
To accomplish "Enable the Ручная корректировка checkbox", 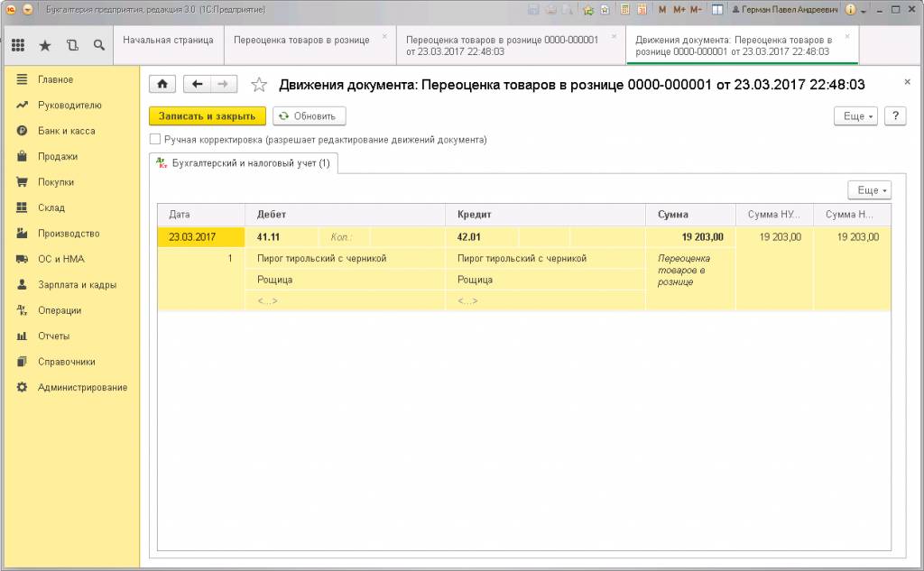I will pos(155,140).
